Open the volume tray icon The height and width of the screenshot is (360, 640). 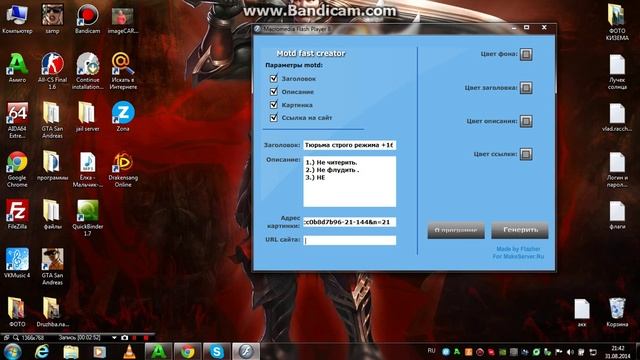[570, 352]
